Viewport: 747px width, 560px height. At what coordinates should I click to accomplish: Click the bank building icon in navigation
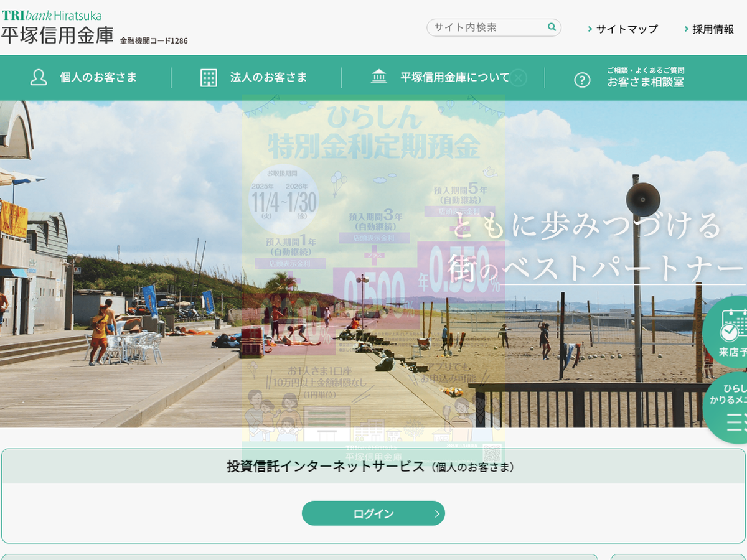378,77
